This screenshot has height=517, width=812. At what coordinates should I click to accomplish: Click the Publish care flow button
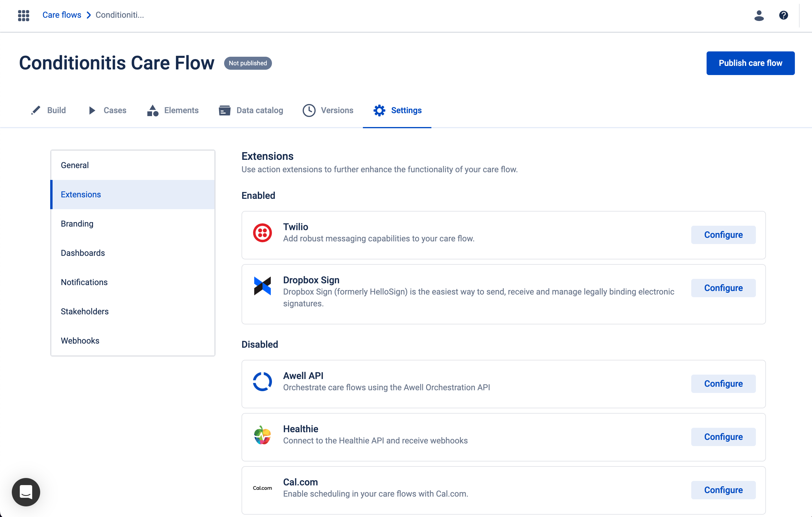click(x=750, y=63)
